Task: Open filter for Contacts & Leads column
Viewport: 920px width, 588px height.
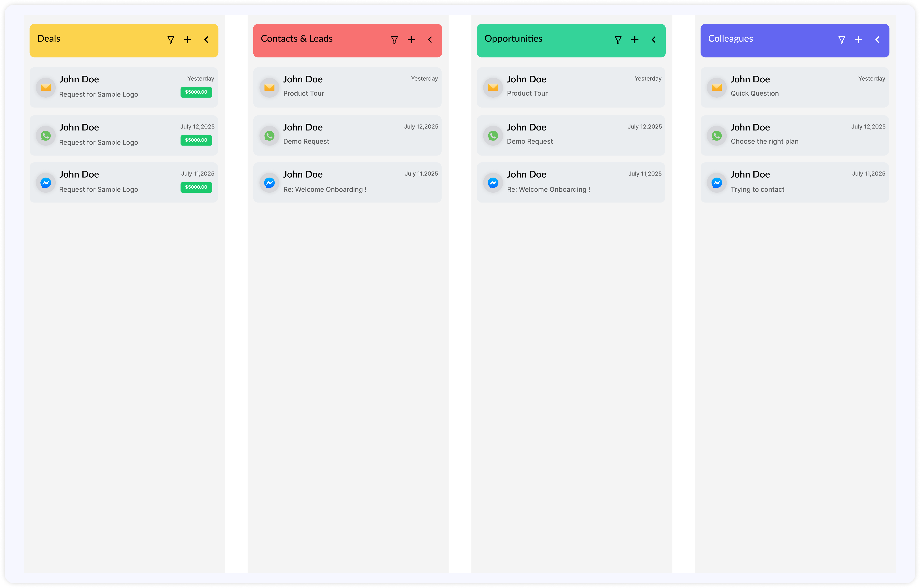Action: click(x=394, y=40)
